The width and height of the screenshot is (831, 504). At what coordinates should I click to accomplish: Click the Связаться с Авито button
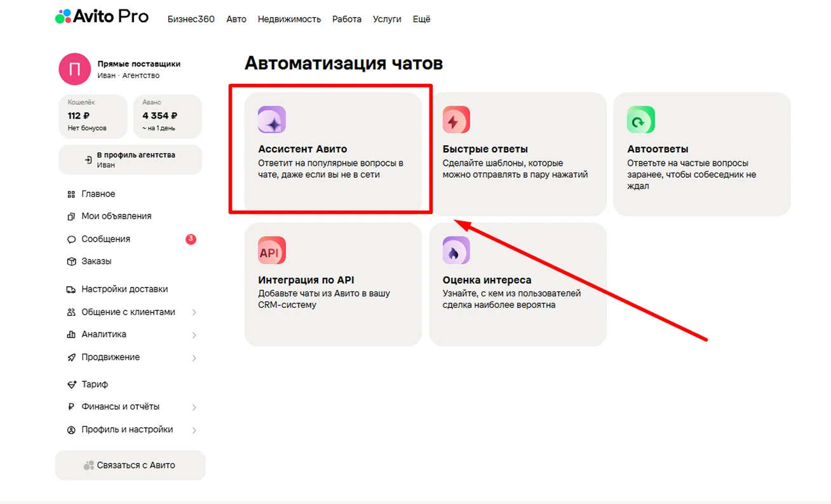[x=130, y=465]
